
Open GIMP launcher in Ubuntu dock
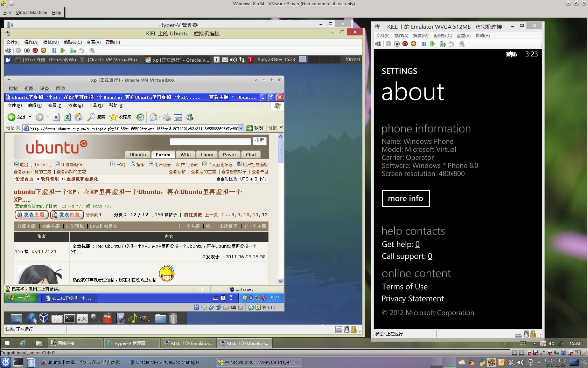click(145, 318)
